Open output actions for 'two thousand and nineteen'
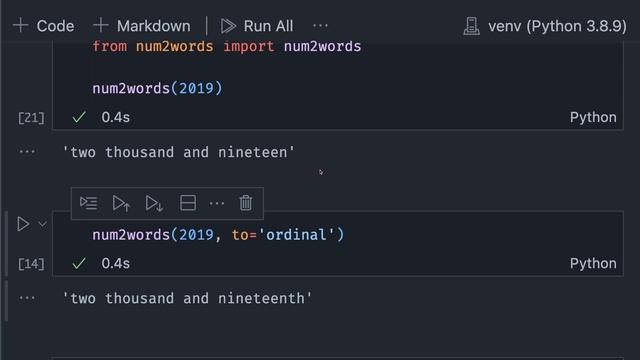The image size is (640, 360). click(27, 152)
